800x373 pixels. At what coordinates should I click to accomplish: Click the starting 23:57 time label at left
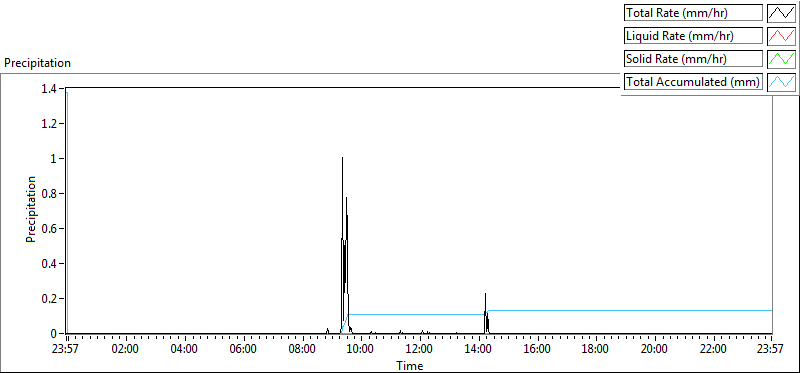click(66, 350)
